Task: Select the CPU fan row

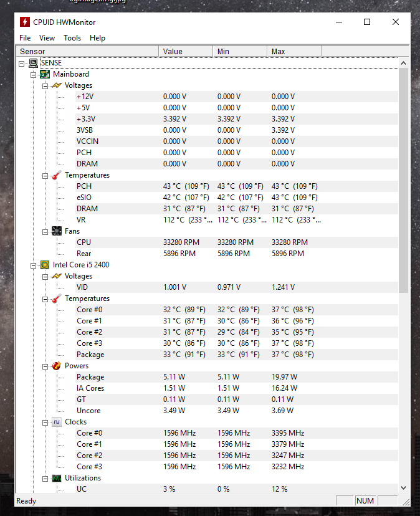Action: click(x=236, y=242)
